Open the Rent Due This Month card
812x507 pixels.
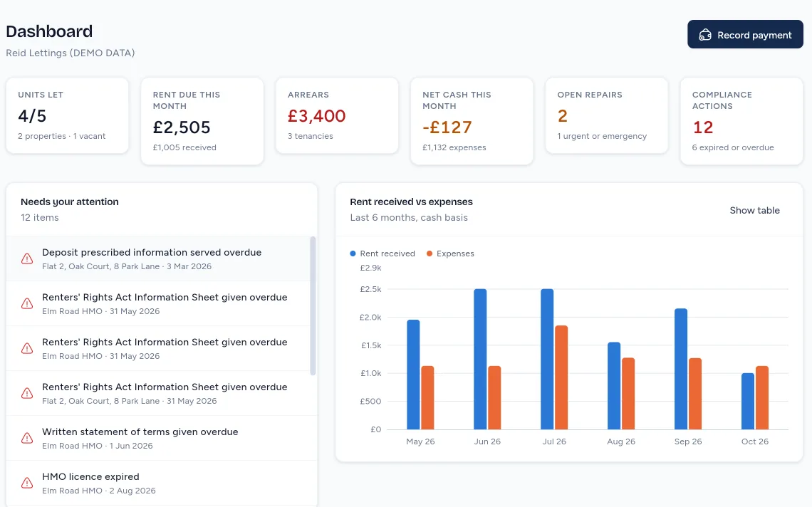[x=202, y=121]
